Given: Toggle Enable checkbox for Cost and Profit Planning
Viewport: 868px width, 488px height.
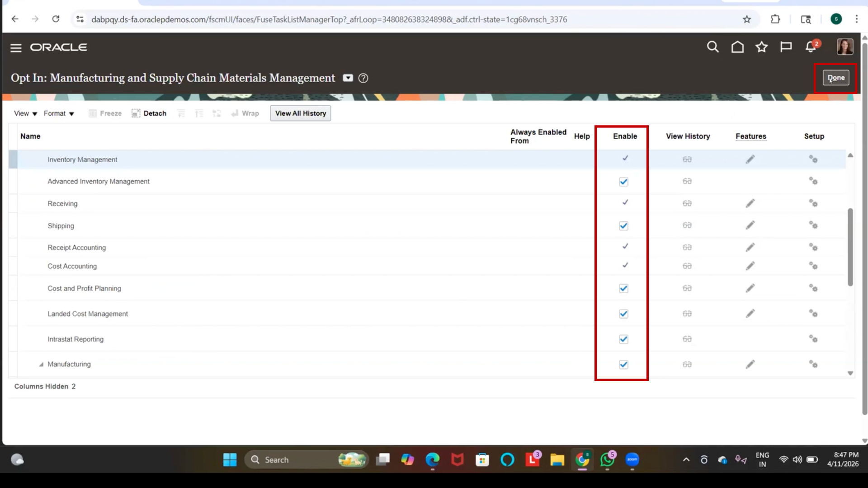Looking at the screenshot, I should [x=623, y=288].
